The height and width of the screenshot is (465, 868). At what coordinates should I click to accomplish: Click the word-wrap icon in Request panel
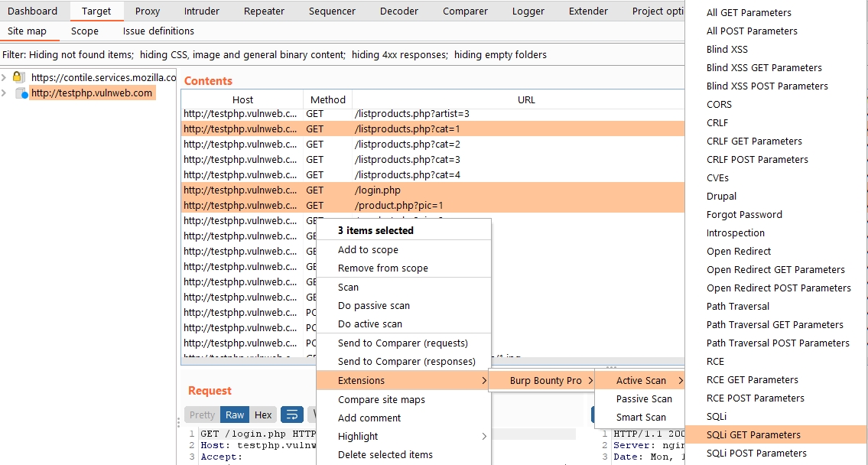292,415
